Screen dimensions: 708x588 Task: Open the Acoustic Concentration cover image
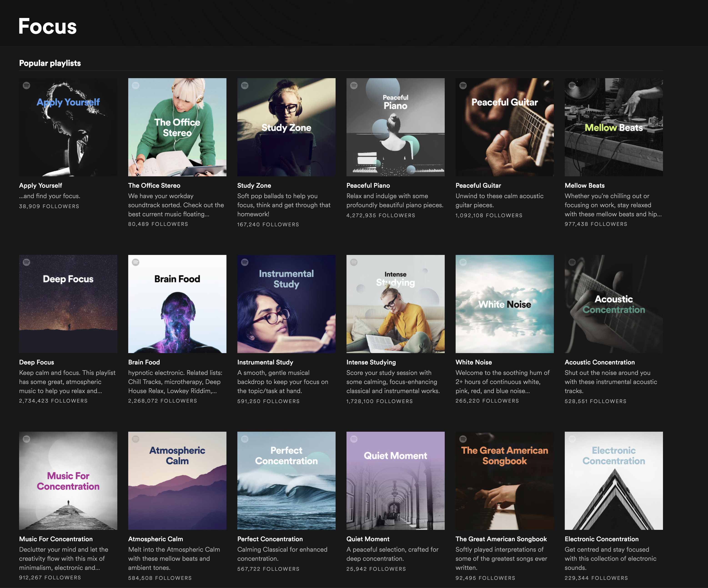(x=614, y=304)
